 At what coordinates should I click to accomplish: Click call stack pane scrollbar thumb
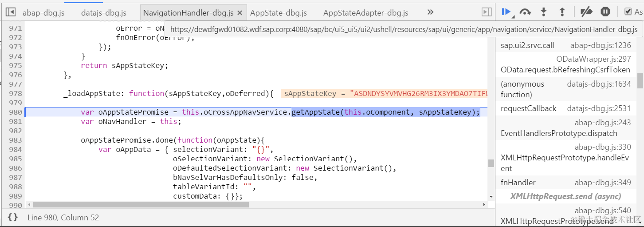640,81
